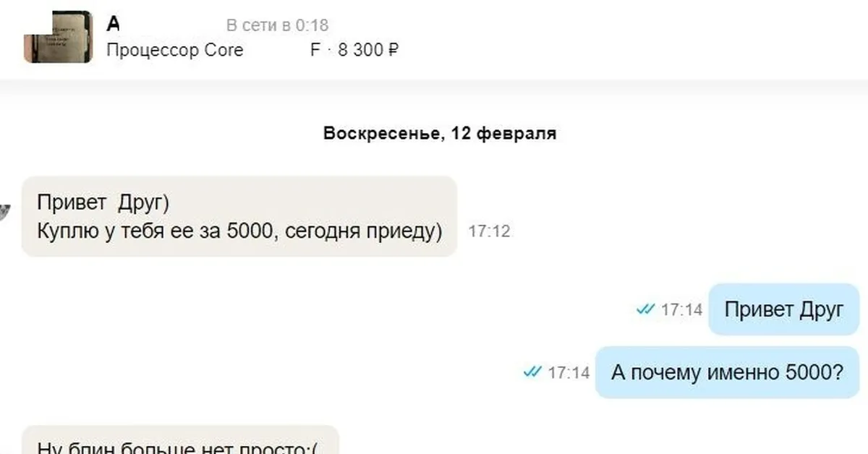Click the 'Привет Друг)' line in incoming message
Image resolution: width=868 pixels, height=454 pixels.
coord(103,203)
